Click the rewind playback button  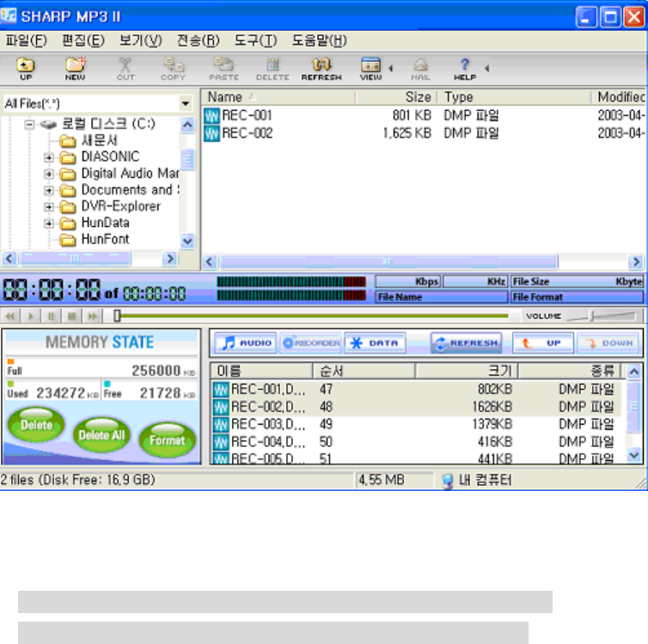(x=10, y=316)
